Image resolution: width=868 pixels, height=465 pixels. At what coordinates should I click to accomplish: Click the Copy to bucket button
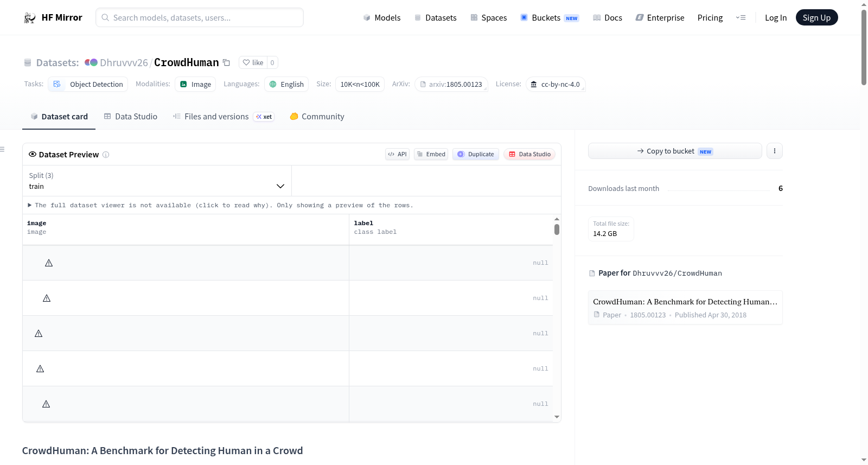675,151
